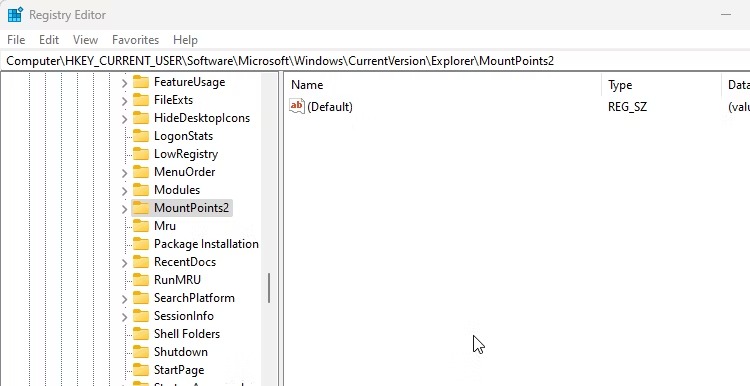Click the StartPage folder icon
Viewport: 750px width, 386px height.
coord(141,370)
